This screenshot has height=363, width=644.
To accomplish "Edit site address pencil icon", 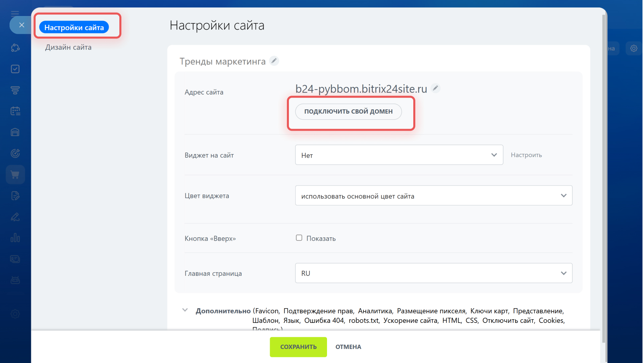I will pos(435,88).
